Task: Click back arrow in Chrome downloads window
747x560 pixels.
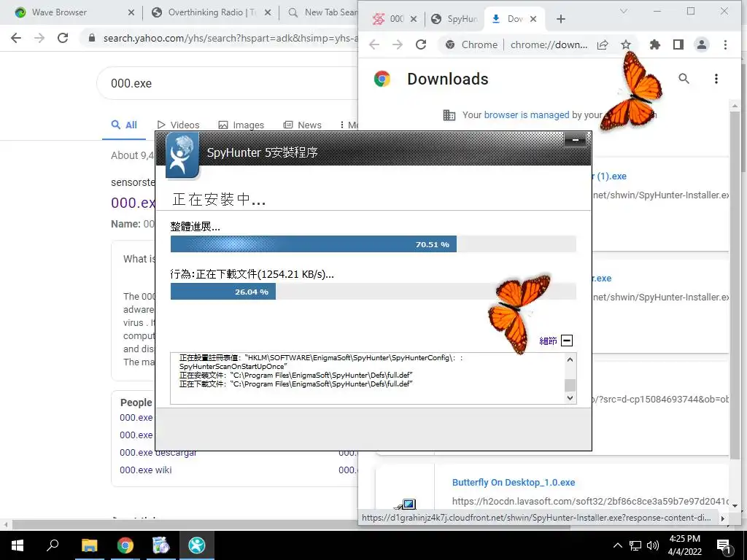Action: [374, 44]
